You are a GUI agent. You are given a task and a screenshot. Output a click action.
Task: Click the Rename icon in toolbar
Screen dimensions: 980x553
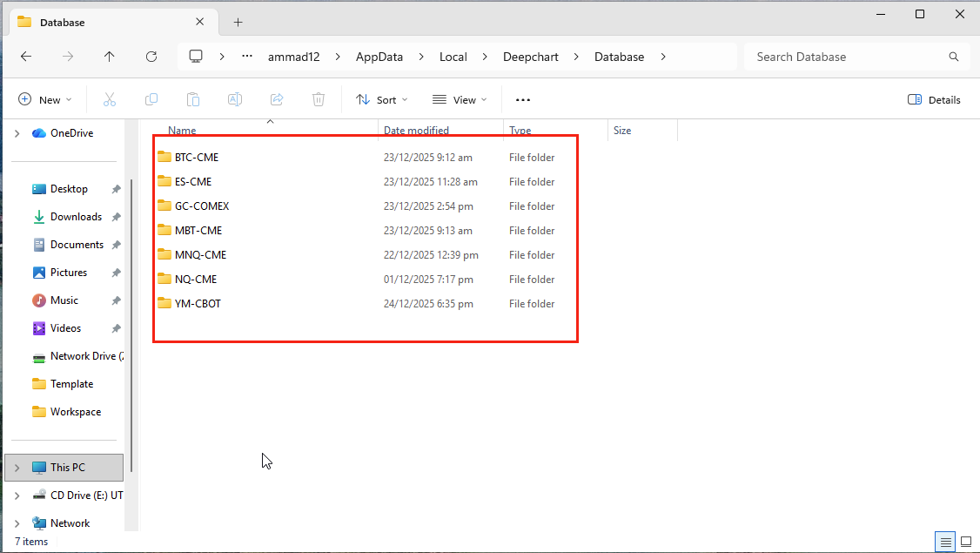click(x=235, y=99)
